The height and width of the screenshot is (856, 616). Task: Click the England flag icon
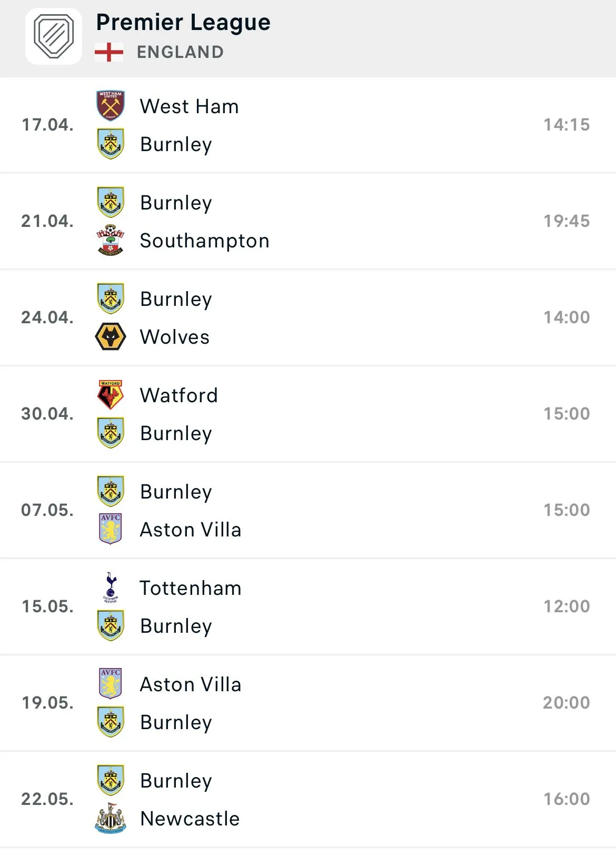[109, 52]
